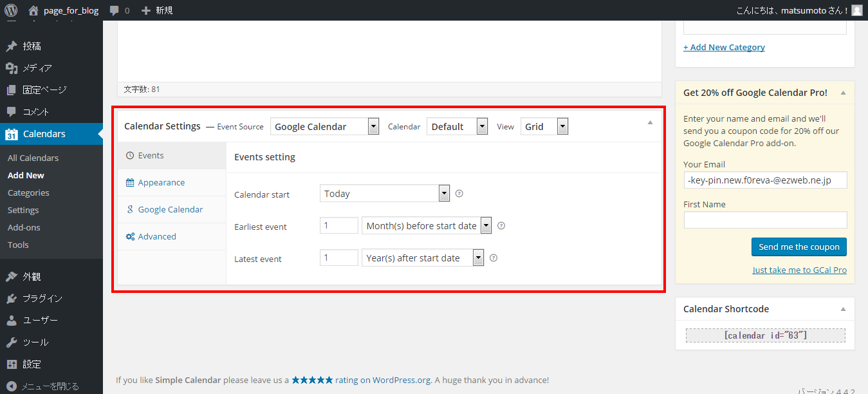The width and height of the screenshot is (868, 394).
Task: Click help icon next to Calendar start
Action: pos(459,193)
